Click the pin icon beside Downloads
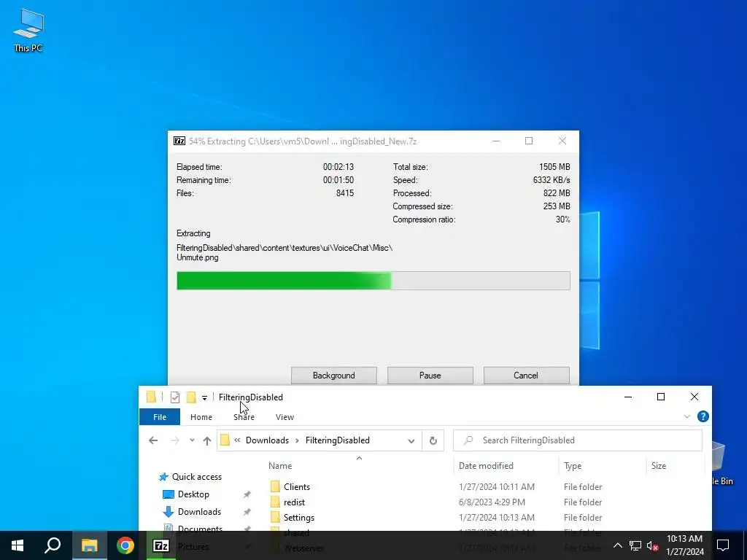 [x=247, y=512]
